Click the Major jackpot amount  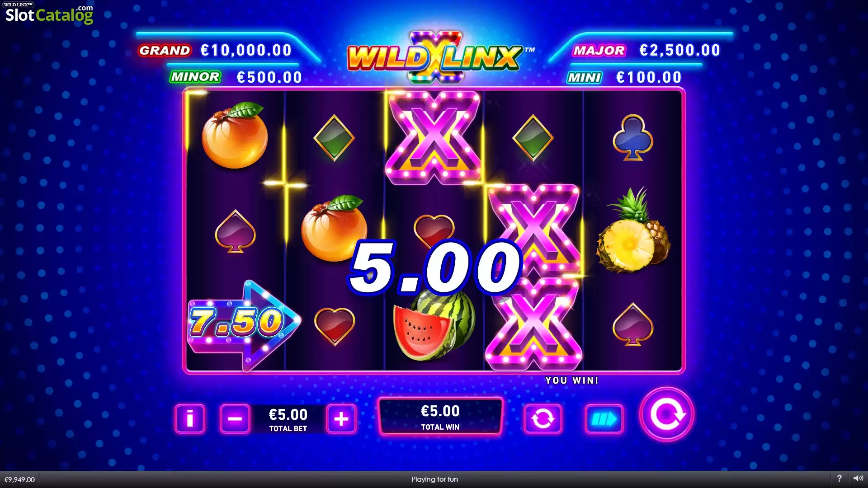pos(679,50)
